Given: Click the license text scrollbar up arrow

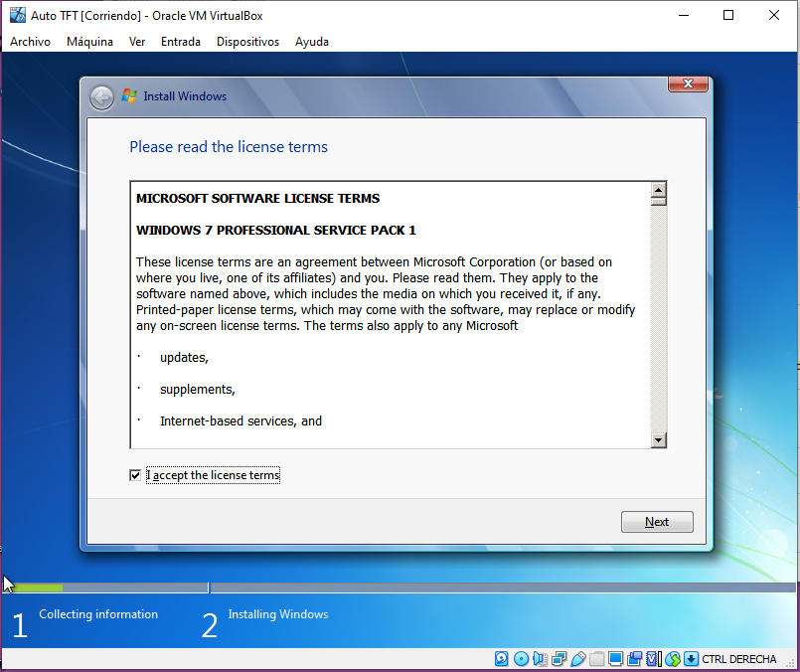Looking at the screenshot, I should pyautogui.click(x=658, y=189).
